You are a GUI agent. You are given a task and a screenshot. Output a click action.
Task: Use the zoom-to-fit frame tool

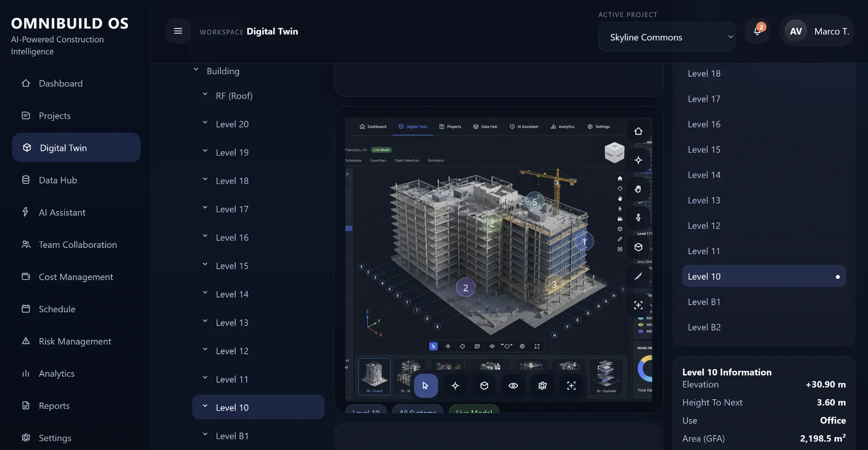571,386
